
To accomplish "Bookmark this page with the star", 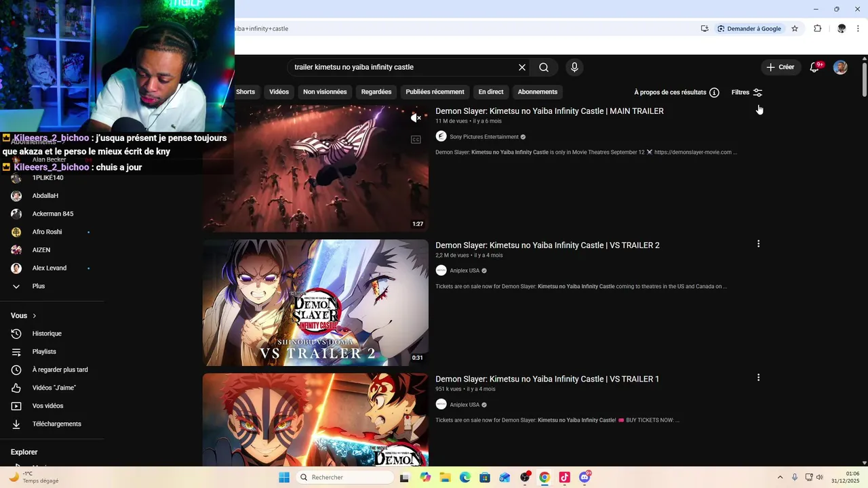I will click(795, 28).
